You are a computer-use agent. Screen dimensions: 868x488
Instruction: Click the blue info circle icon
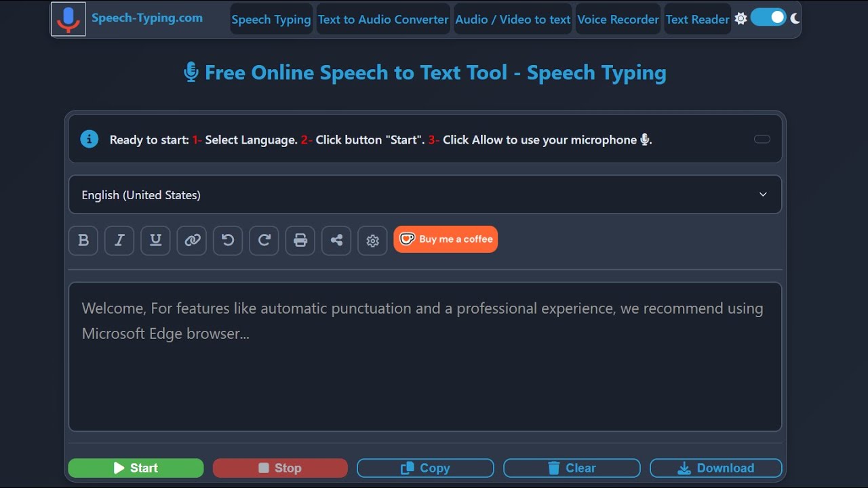[x=90, y=139]
